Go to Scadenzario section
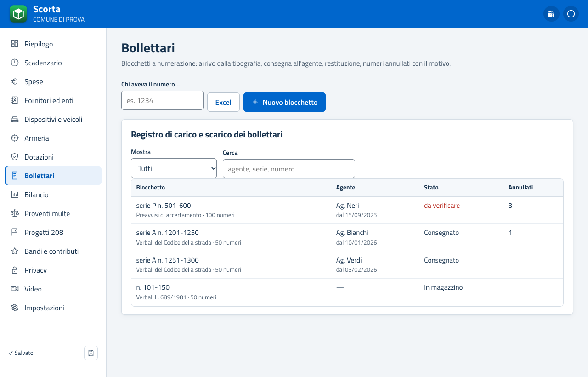This screenshot has width=588, height=377. coord(53,63)
